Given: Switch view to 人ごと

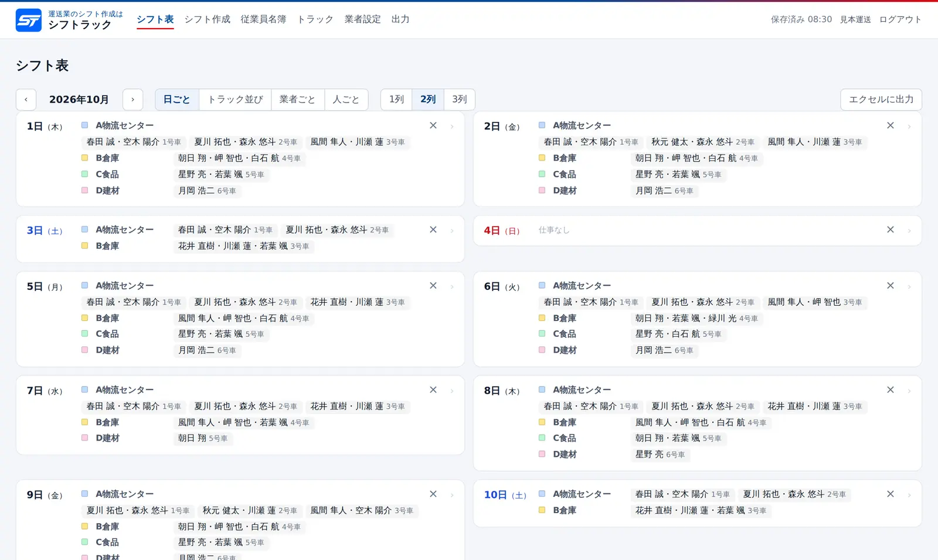Looking at the screenshot, I should coord(346,100).
